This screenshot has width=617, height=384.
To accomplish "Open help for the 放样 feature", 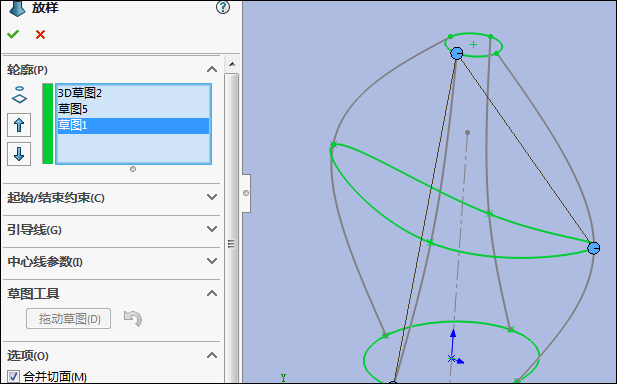I will [223, 7].
